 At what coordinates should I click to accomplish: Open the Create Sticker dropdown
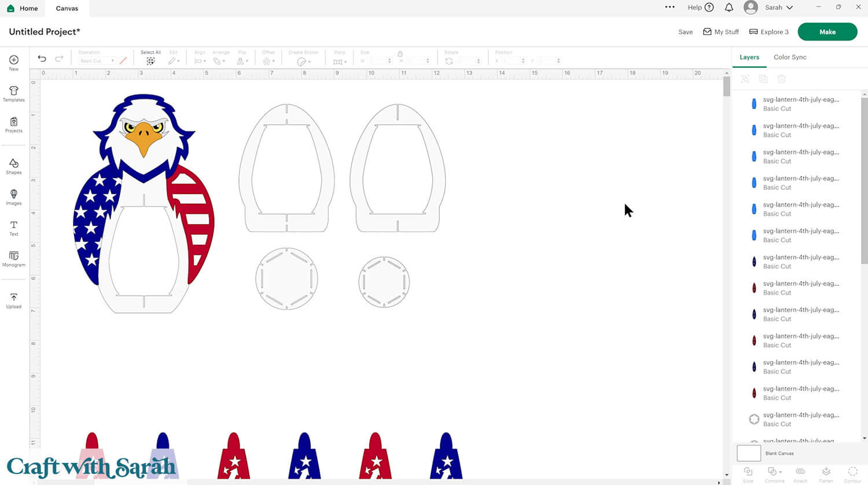pos(304,61)
